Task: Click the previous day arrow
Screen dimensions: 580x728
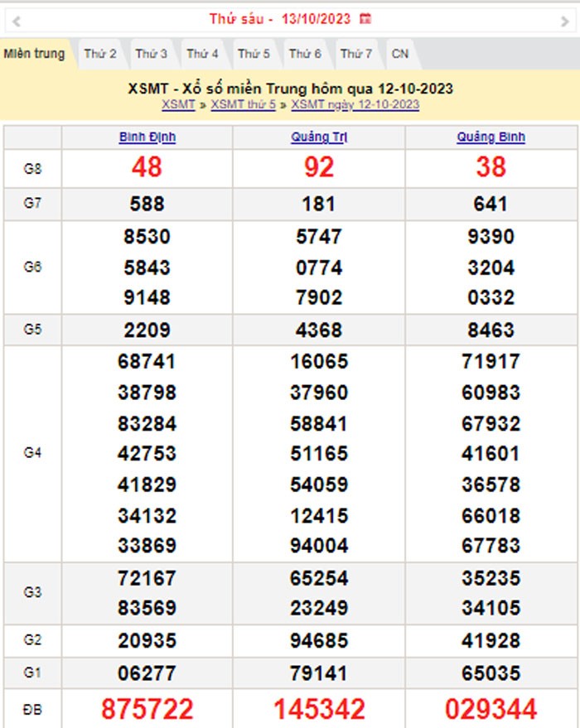Action: [17, 20]
